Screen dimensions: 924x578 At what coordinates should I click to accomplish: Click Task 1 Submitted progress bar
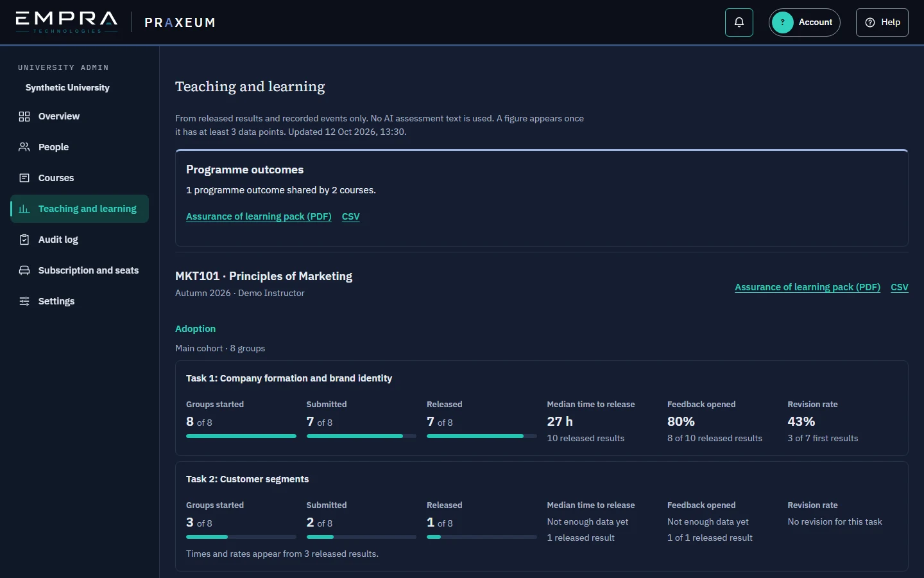click(361, 436)
